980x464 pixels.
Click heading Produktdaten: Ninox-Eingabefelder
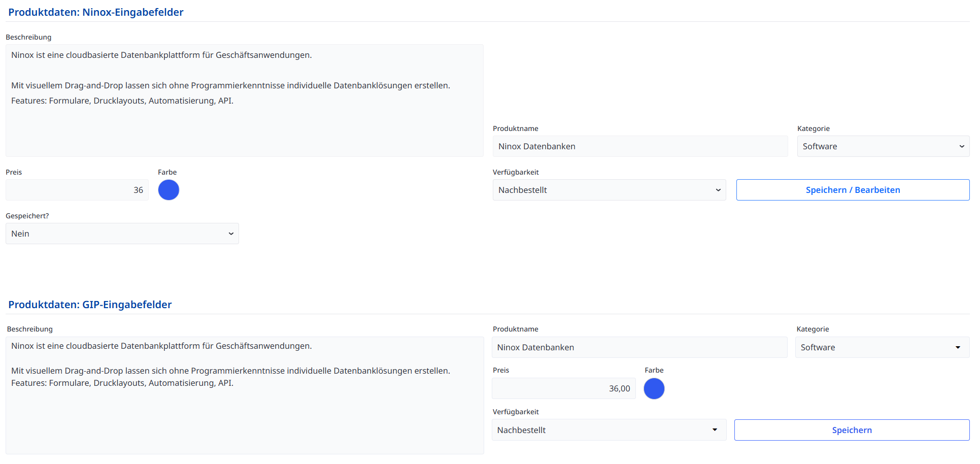click(96, 12)
